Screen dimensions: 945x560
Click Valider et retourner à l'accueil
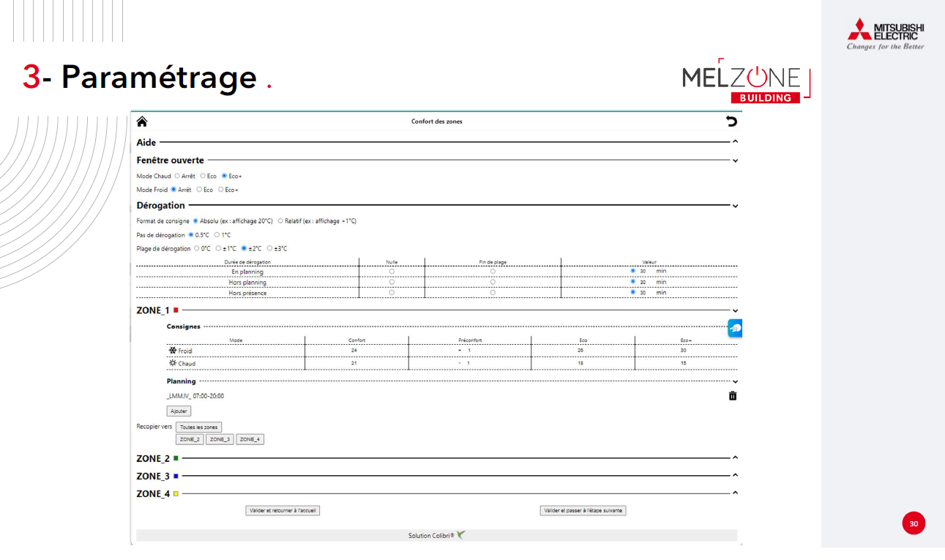(x=283, y=510)
